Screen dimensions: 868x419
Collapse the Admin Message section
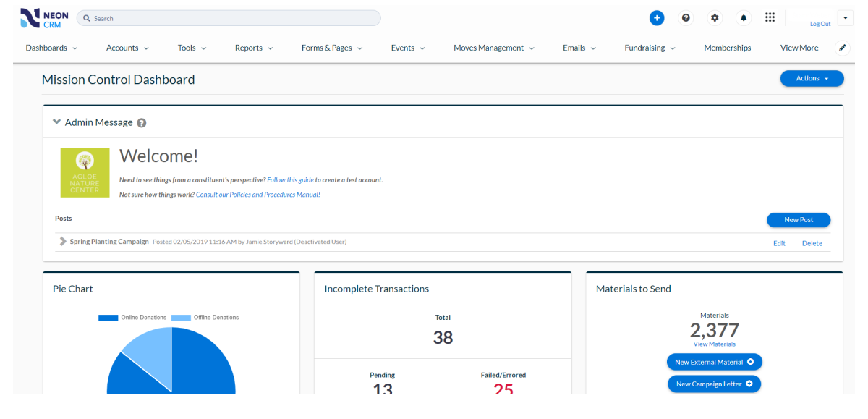click(57, 122)
